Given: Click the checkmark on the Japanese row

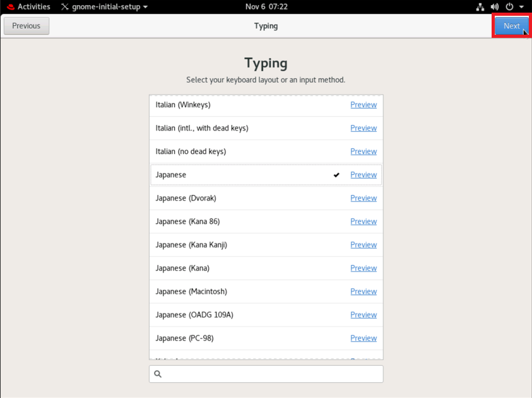Looking at the screenshot, I should point(336,175).
